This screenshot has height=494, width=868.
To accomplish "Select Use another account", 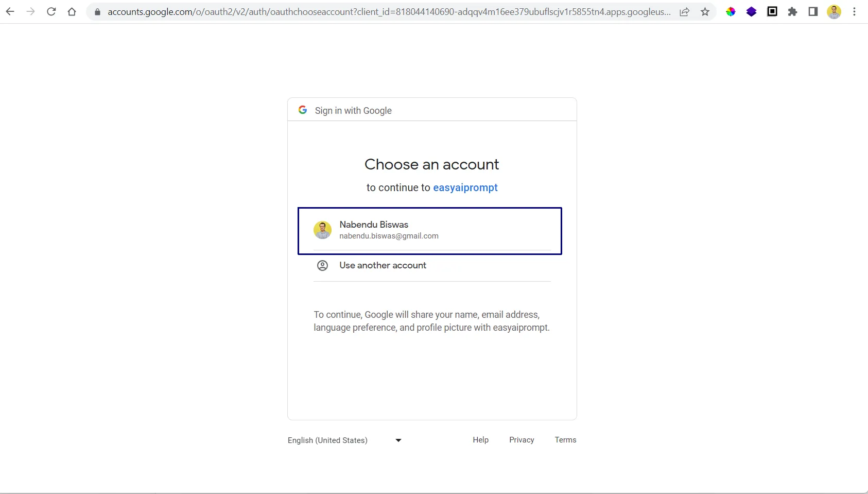I will [432, 266].
